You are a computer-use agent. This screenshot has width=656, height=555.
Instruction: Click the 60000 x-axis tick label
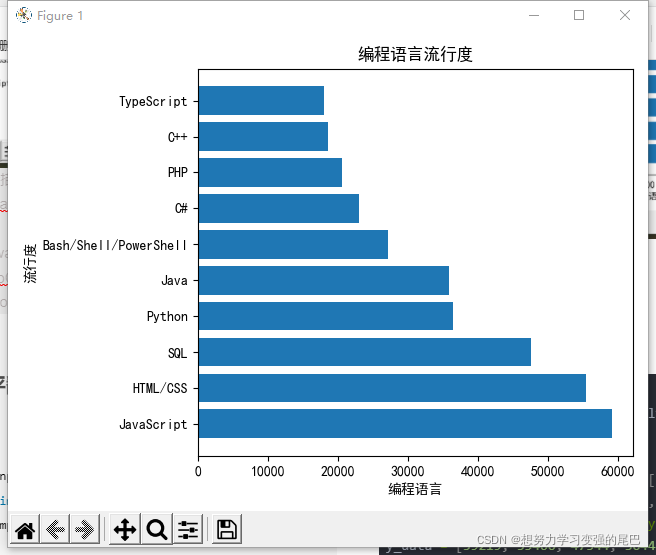pyautogui.click(x=618, y=471)
